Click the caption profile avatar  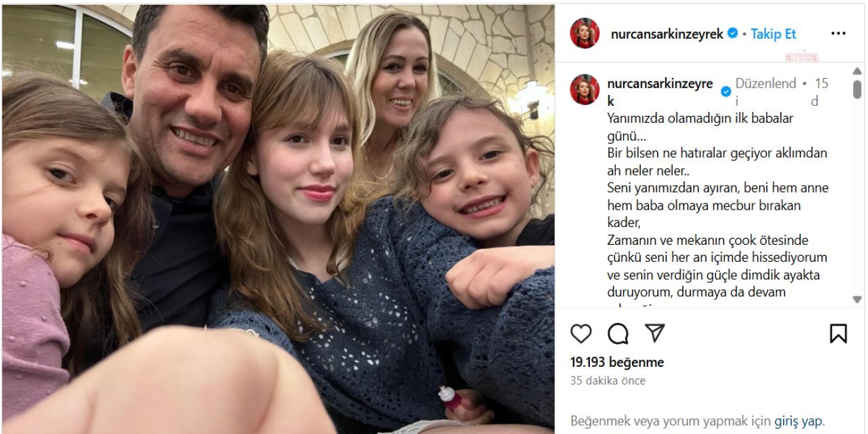coord(585,90)
